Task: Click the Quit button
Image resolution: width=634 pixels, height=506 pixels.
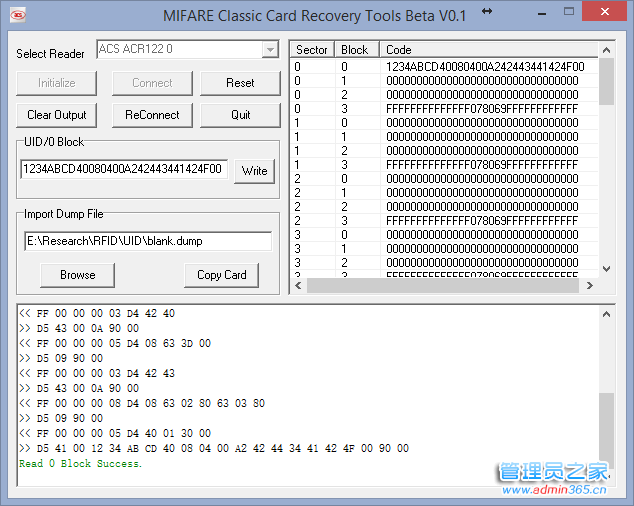Action: click(x=240, y=115)
